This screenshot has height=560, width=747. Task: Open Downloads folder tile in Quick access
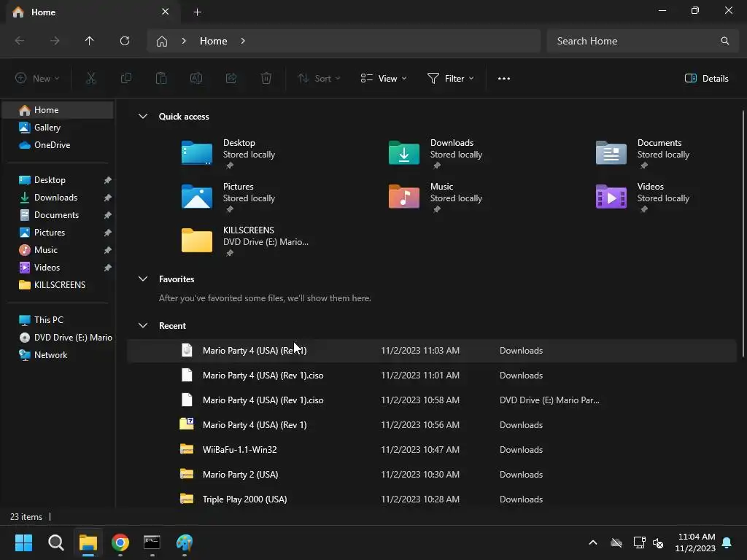(x=436, y=153)
